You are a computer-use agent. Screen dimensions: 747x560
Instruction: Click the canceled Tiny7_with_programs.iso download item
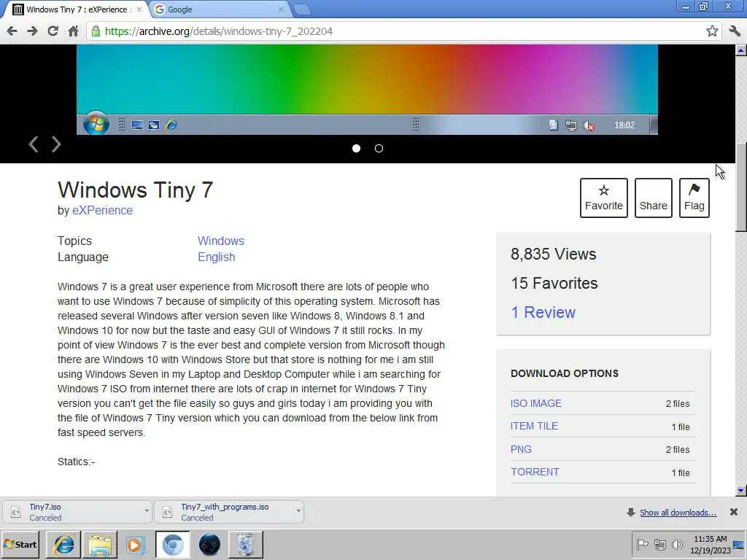[x=225, y=512]
